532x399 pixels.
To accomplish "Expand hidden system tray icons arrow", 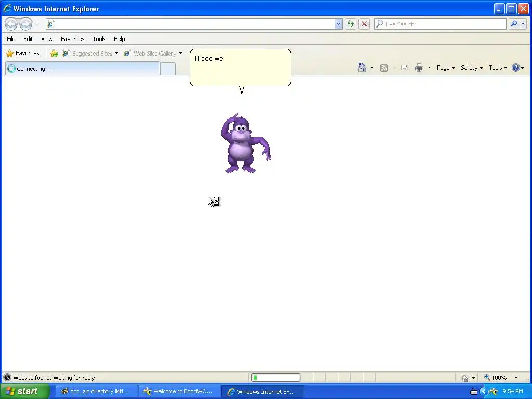I will 484,392.
